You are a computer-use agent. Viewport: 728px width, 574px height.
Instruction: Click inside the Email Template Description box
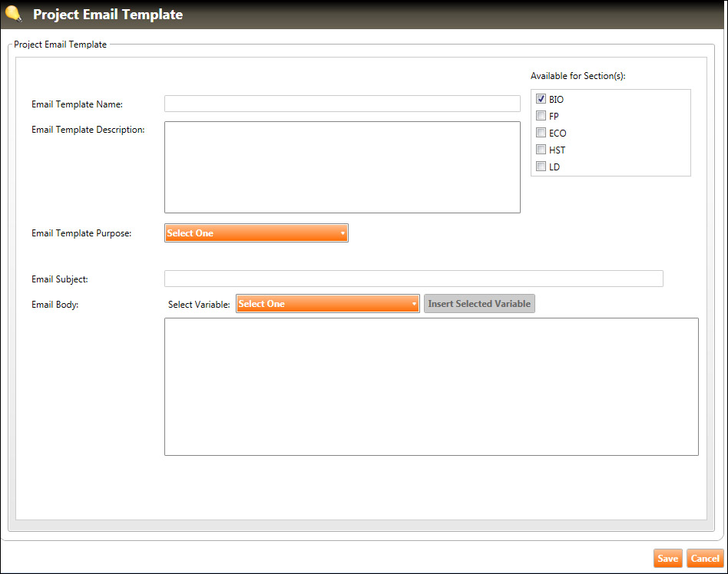(x=342, y=167)
